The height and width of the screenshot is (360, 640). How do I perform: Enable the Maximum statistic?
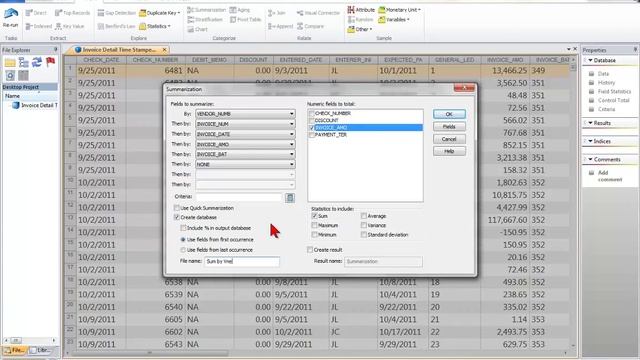tap(314, 225)
